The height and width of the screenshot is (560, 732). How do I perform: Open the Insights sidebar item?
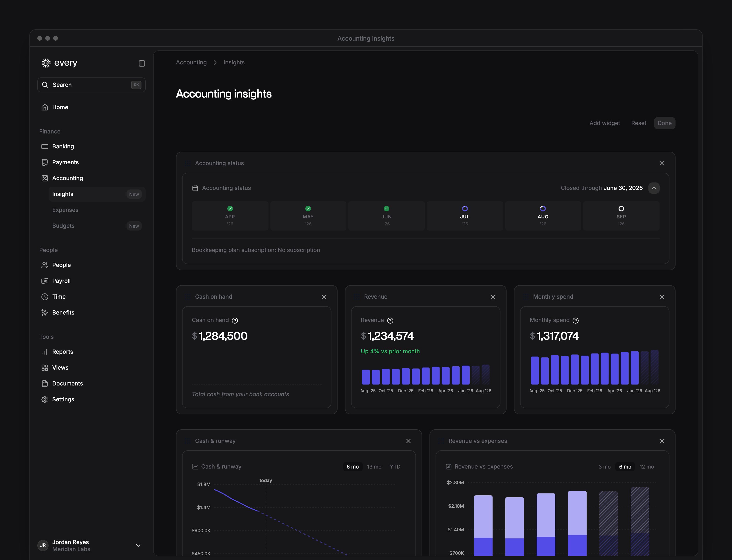(x=97, y=194)
